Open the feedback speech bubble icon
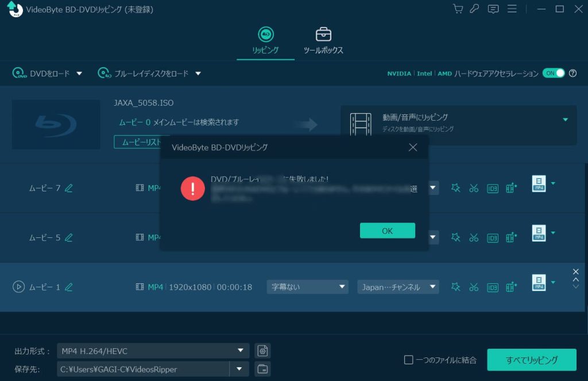 [493, 9]
